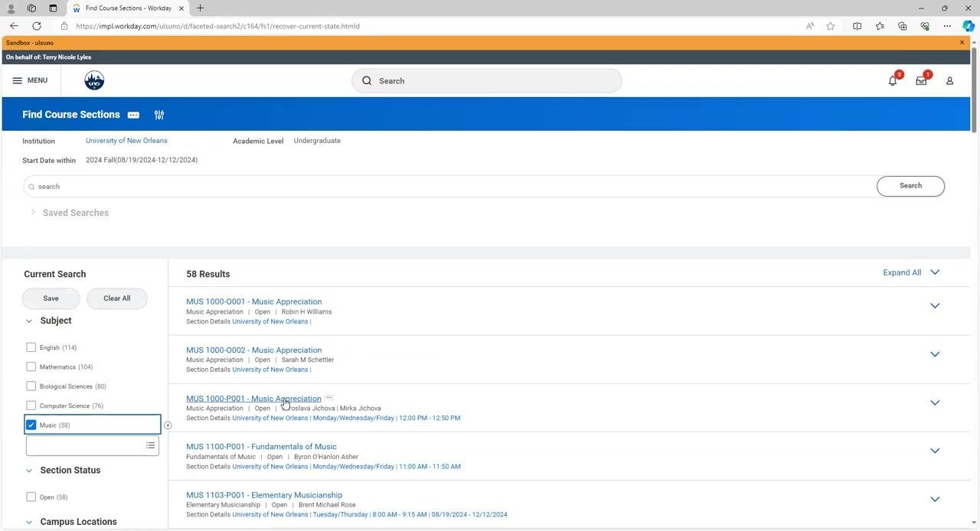Click the browser address bar URL

218,26
